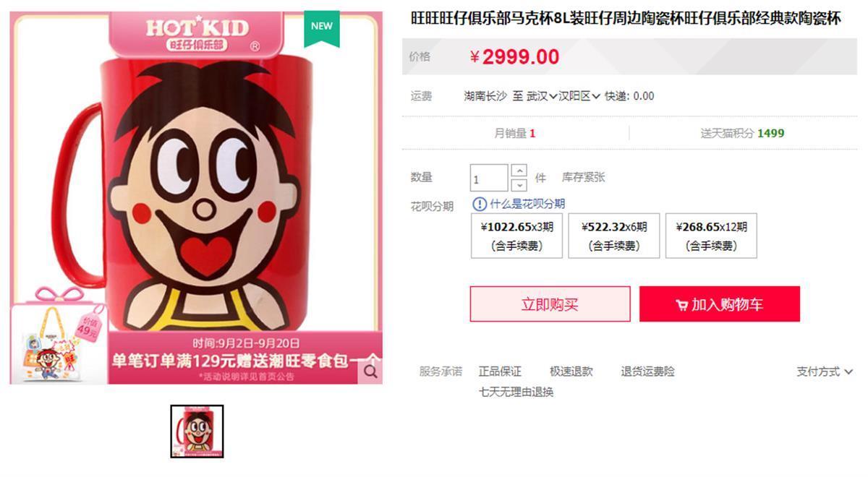Expand the 支付方式 payment methods
Image resolution: width=868 pixels, height=477 pixels.
[x=825, y=371]
